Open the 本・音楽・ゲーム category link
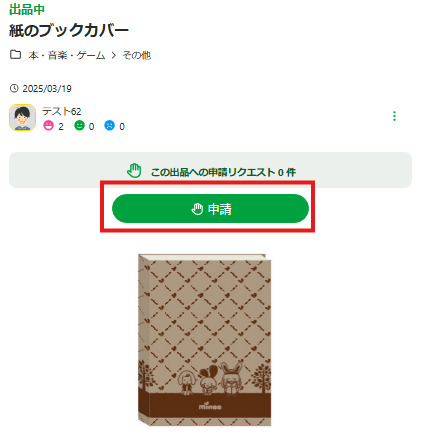 coord(67,55)
